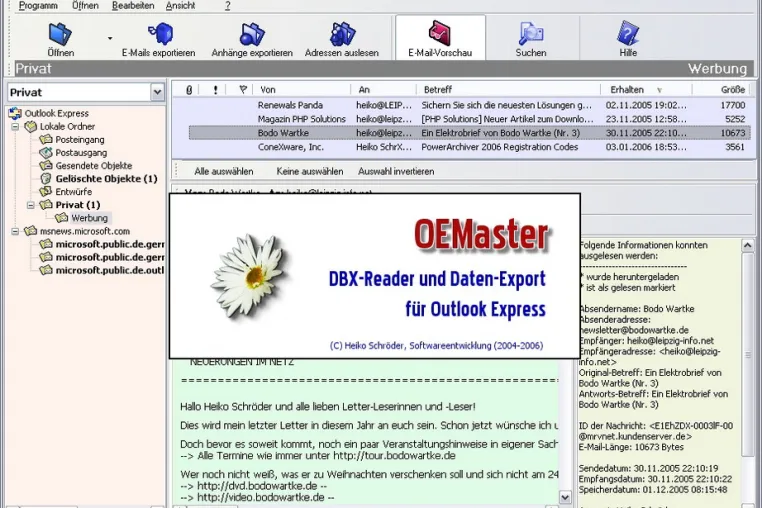The height and width of the screenshot is (508, 762).
Task: Click the Postausgang folder icon
Action: click(x=46, y=153)
